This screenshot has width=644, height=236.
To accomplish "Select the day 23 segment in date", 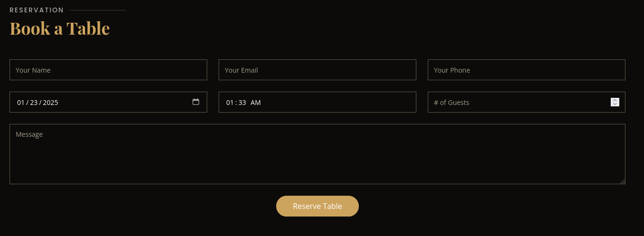I will click(x=34, y=103).
